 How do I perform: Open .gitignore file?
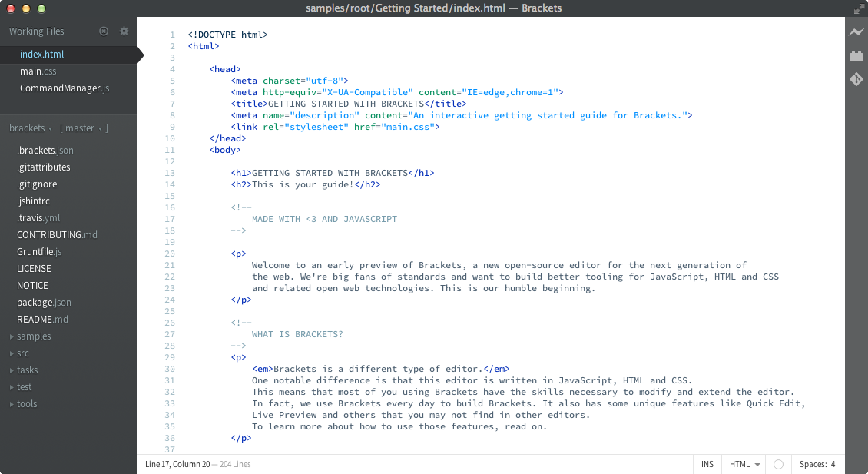[x=37, y=184]
